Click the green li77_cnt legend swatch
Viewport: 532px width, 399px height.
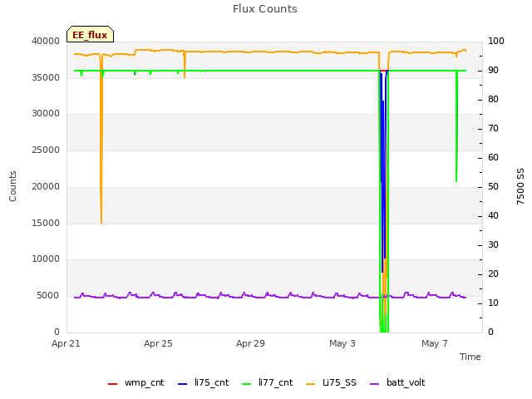click(246, 384)
